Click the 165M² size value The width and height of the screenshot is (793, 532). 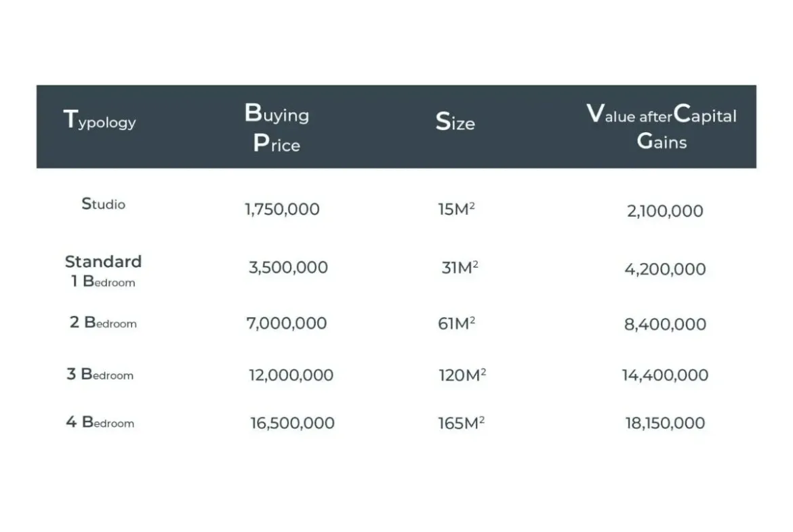[x=461, y=423]
